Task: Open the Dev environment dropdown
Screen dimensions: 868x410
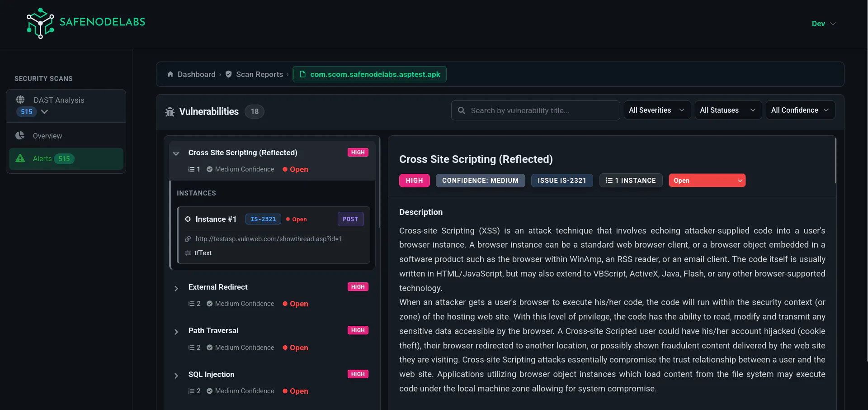Action: click(824, 24)
